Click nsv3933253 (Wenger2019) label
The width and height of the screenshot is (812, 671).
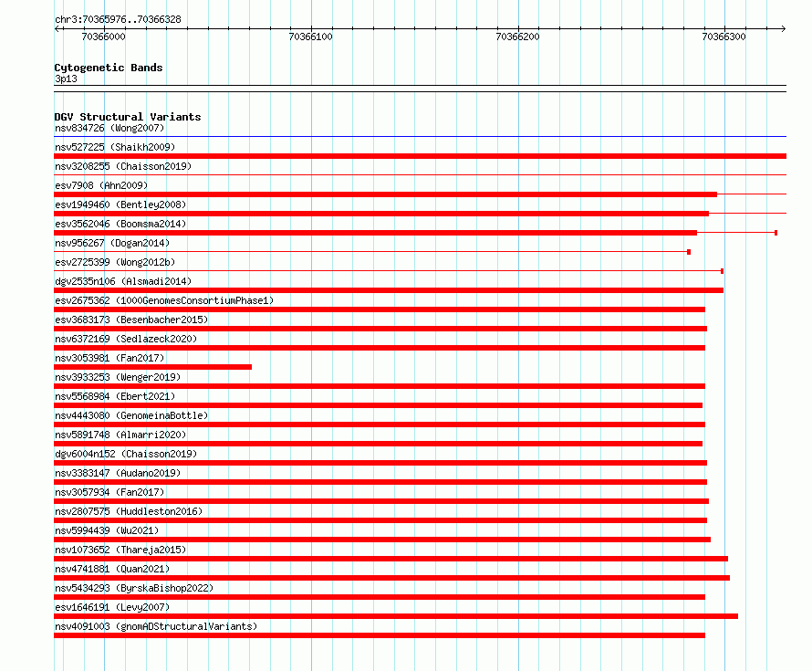[118, 377]
